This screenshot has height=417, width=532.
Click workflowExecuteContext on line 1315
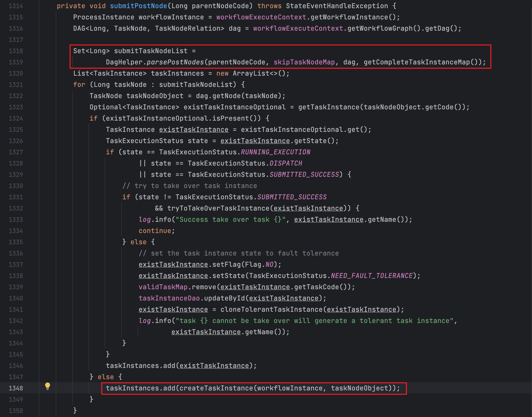tap(261, 17)
